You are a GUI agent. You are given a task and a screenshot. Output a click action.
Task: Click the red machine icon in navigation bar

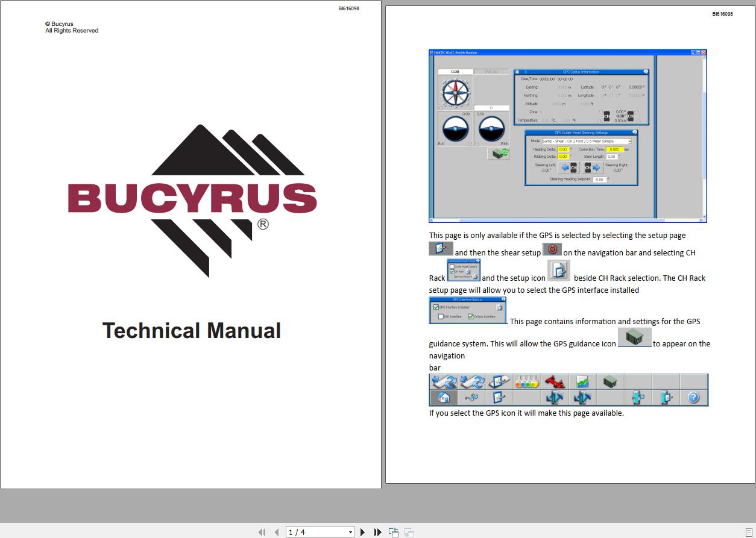(554, 382)
